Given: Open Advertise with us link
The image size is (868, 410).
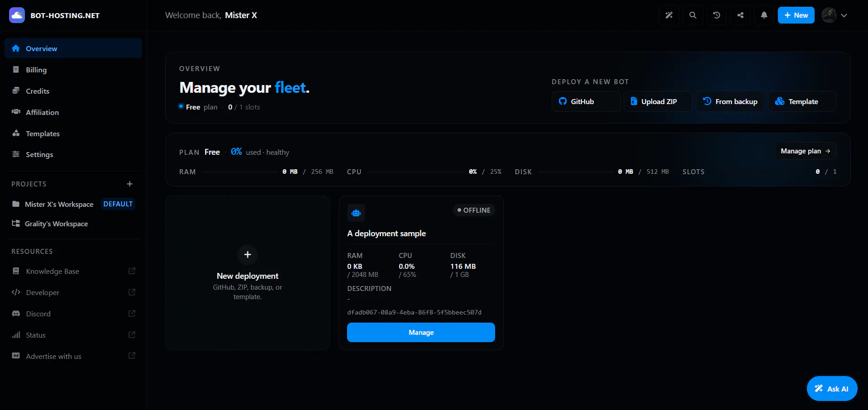Looking at the screenshot, I should 73,356.
